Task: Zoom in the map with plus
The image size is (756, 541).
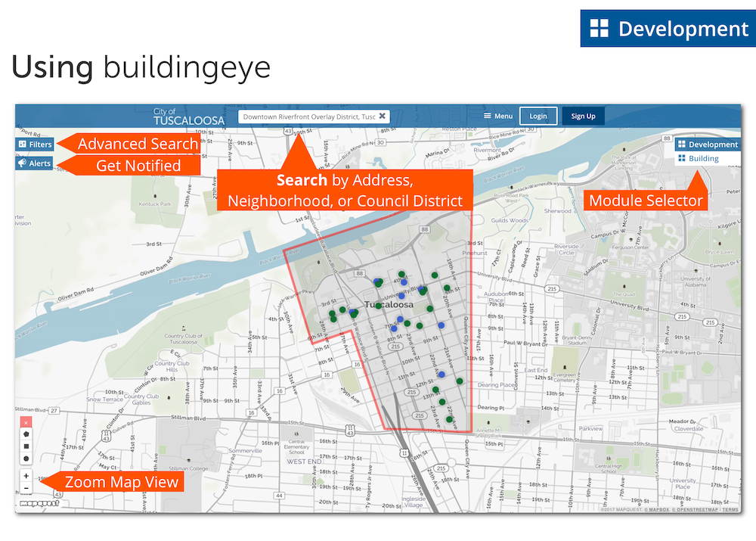Action: [26, 476]
